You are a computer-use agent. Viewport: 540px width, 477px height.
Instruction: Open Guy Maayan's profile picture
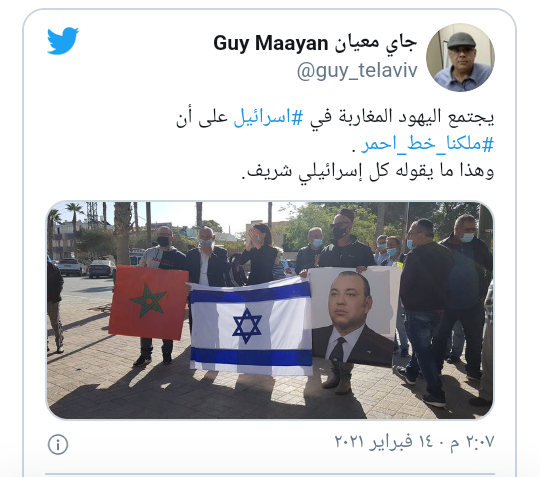coord(460,58)
